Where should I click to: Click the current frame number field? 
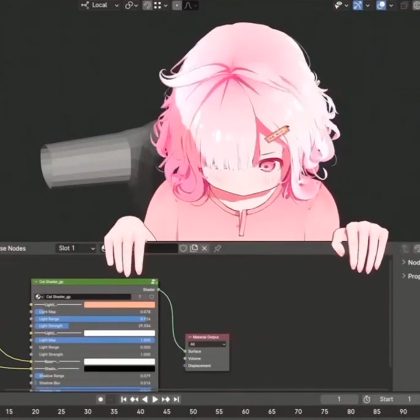339,399
